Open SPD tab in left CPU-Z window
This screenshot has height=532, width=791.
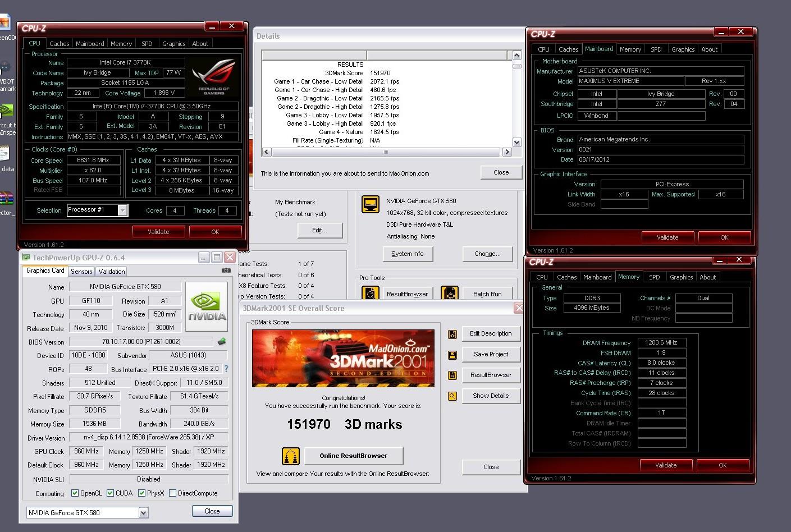click(147, 44)
